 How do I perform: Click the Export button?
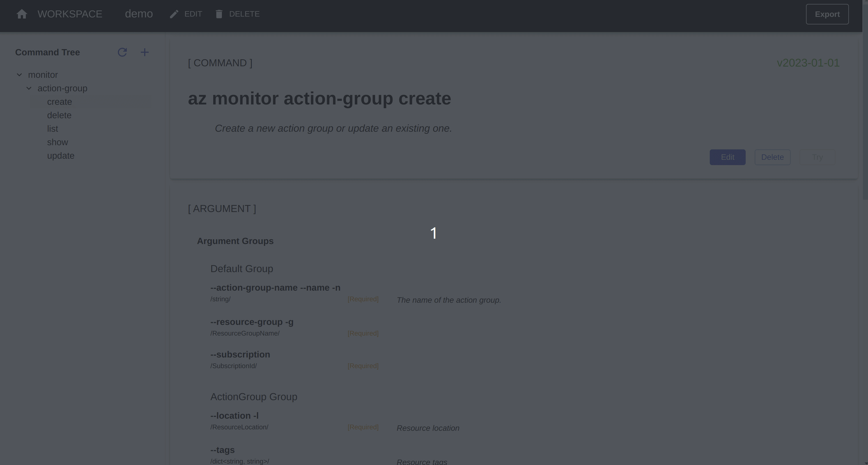(827, 14)
